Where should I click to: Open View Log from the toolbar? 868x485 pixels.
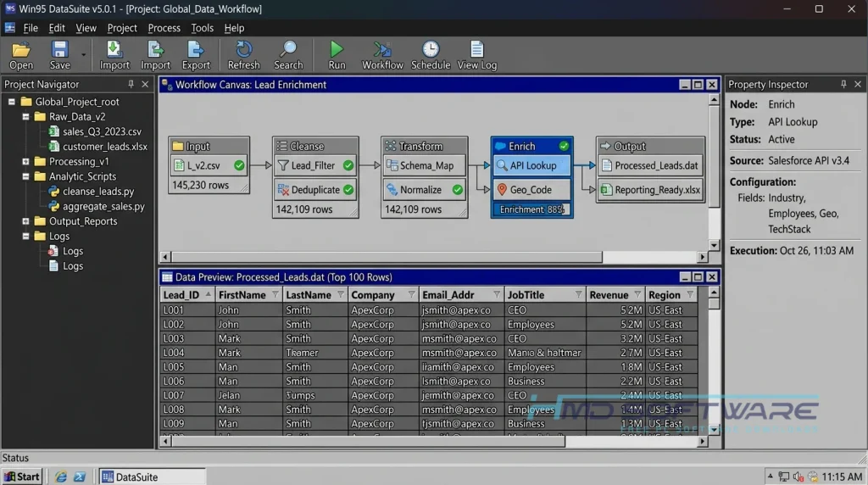tap(476, 55)
